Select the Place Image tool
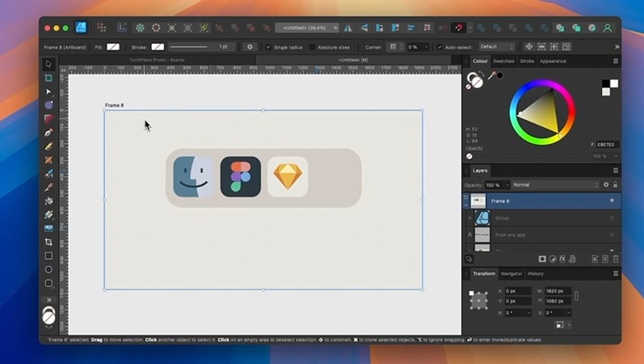 (48, 228)
